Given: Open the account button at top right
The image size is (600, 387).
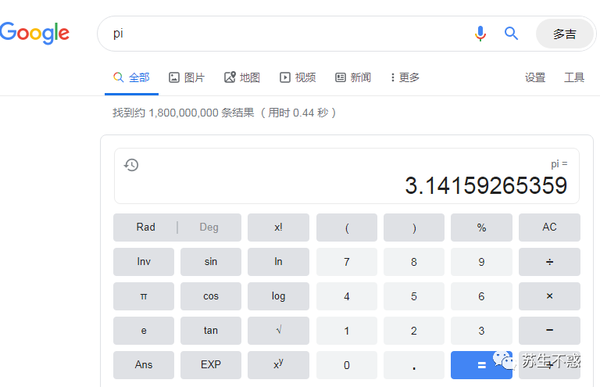Looking at the screenshot, I should [x=564, y=34].
